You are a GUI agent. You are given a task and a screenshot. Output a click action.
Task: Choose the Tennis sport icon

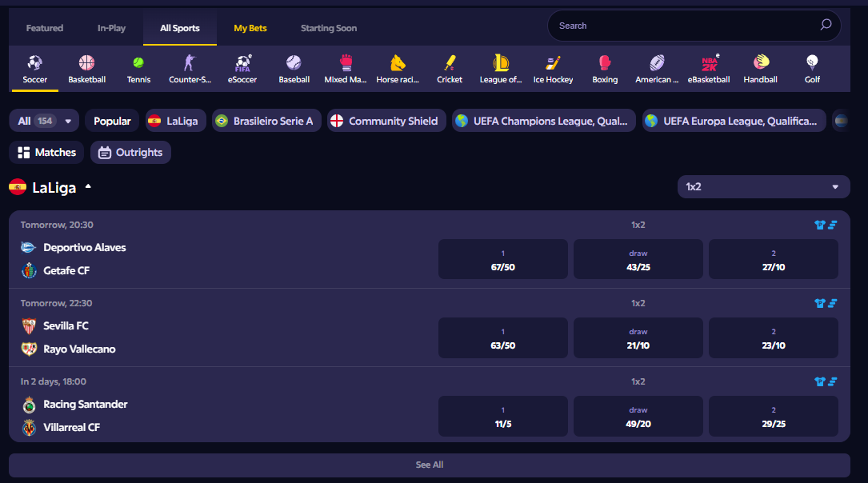[x=138, y=62]
